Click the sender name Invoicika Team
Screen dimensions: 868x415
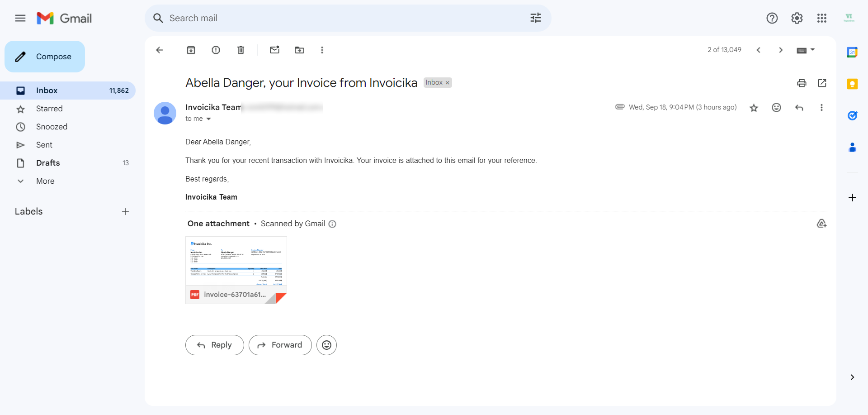213,107
